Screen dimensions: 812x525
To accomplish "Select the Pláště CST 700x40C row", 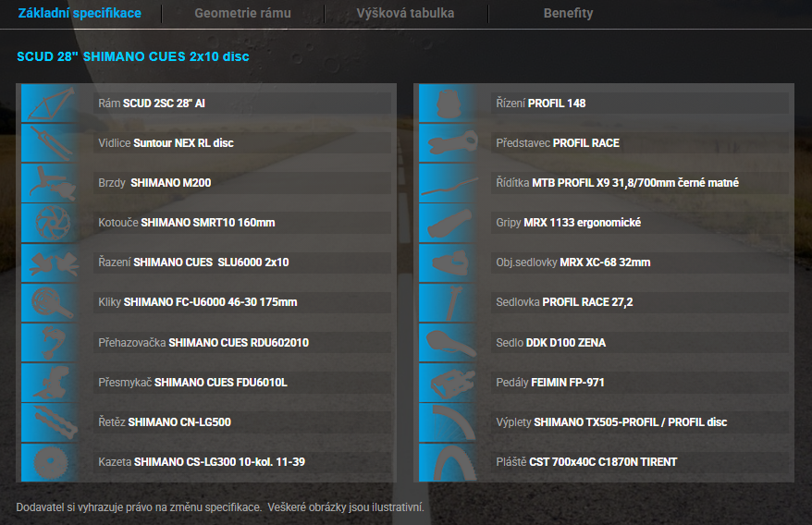I will [640, 462].
